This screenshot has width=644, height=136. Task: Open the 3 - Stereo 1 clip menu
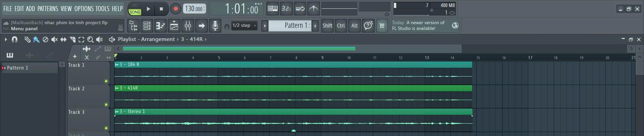[x=117, y=111]
